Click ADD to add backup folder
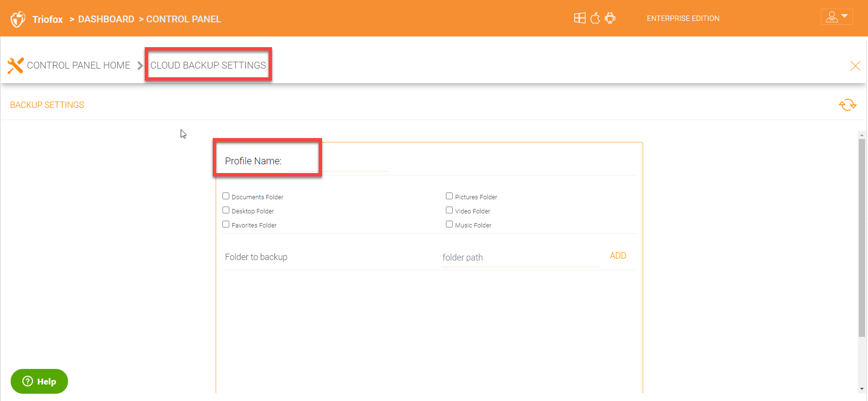 coord(618,256)
